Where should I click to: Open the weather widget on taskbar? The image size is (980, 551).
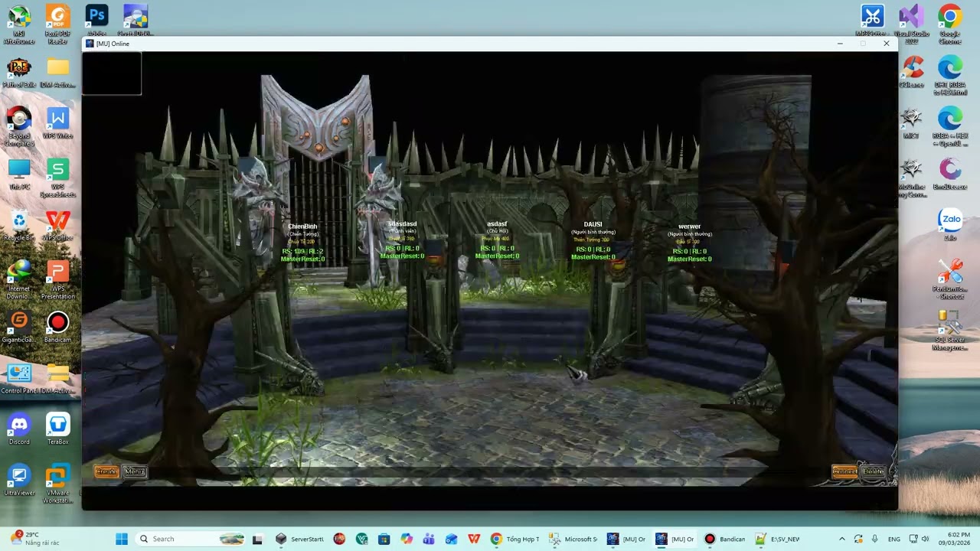tap(34, 539)
